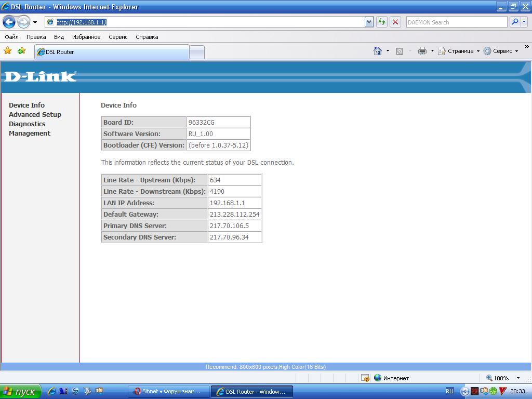Click the magnifier Search button
This screenshot has width=532, height=399.
pos(515,22)
